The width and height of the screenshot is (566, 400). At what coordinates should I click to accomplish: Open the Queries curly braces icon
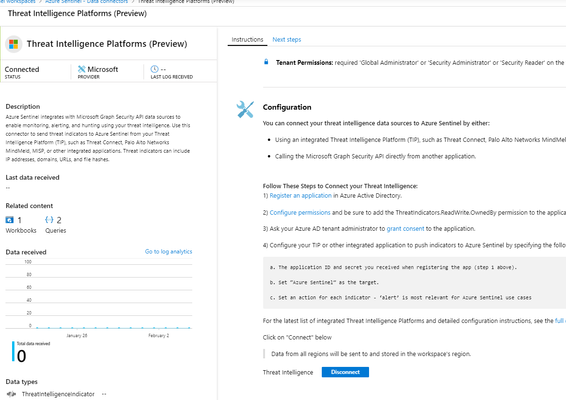click(49, 220)
